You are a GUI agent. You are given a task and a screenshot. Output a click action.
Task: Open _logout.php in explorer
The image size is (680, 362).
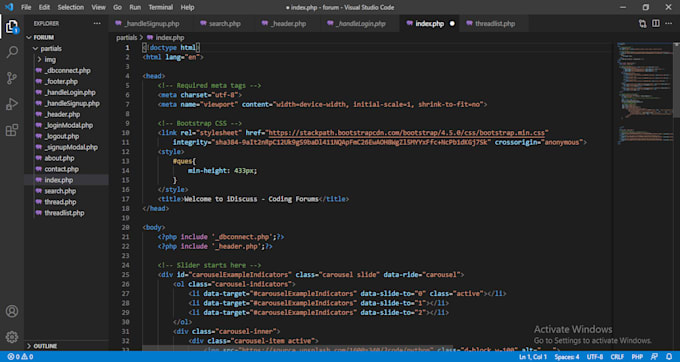[62, 136]
